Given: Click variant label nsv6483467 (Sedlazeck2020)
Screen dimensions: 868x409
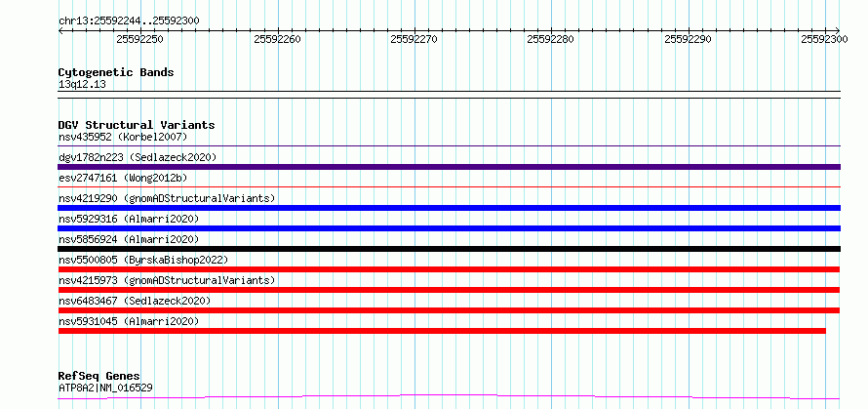Looking at the screenshot, I should point(135,301).
